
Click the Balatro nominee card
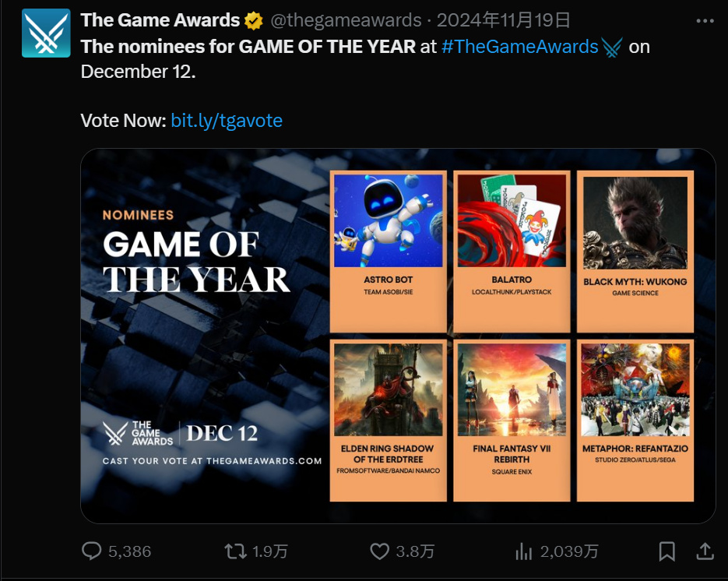pos(512,252)
